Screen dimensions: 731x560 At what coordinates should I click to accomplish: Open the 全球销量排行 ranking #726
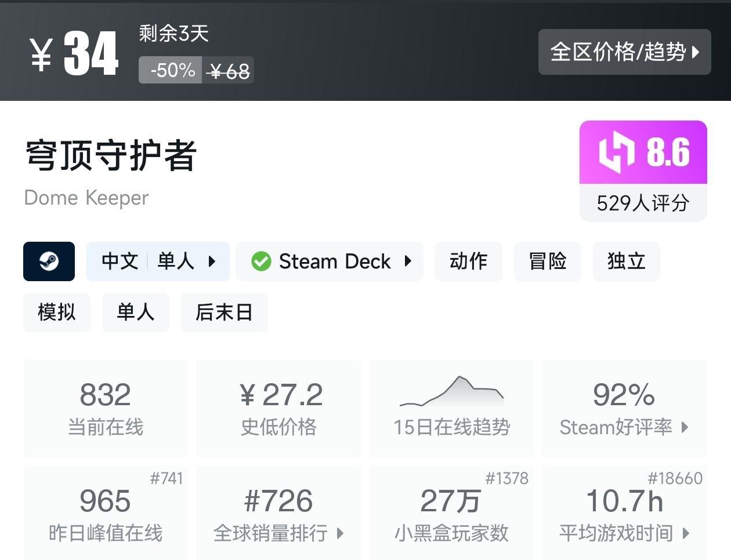(278, 513)
